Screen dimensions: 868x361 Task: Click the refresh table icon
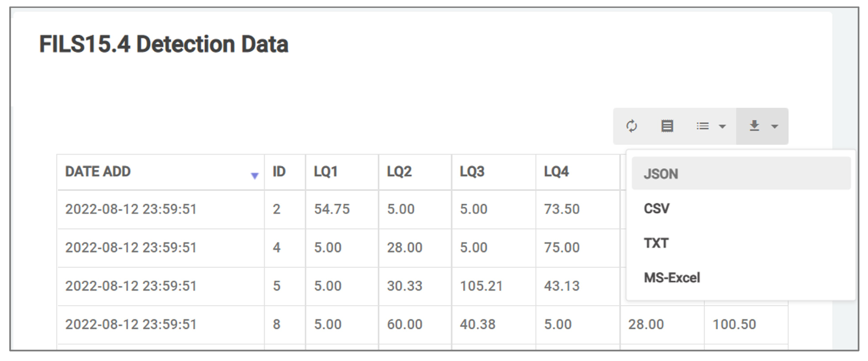click(631, 126)
